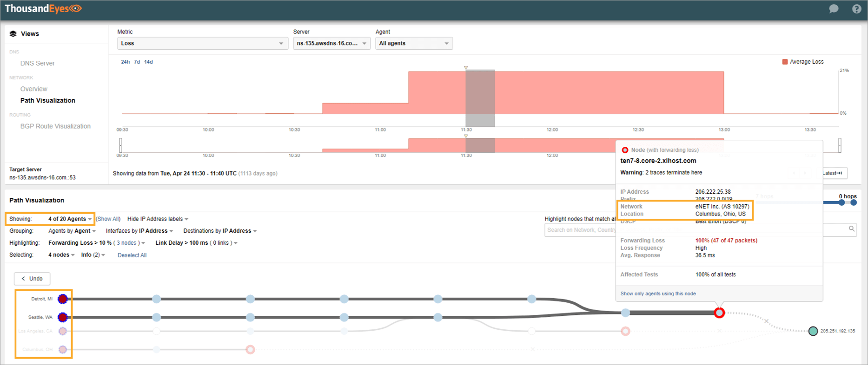The height and width of the screenshot is (365, 868).
Task: Click the ThousandEyes logo
Action: (x=43, y=9)
